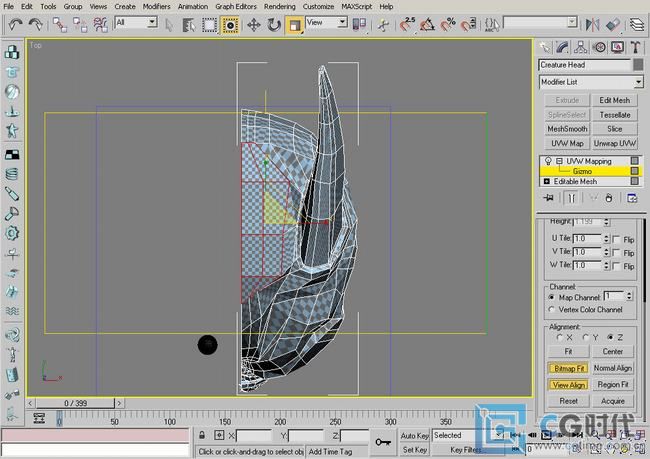Switch to the Modify command panel tab
Viewport: 650px width, 459px height.
[x=563, y=47]
